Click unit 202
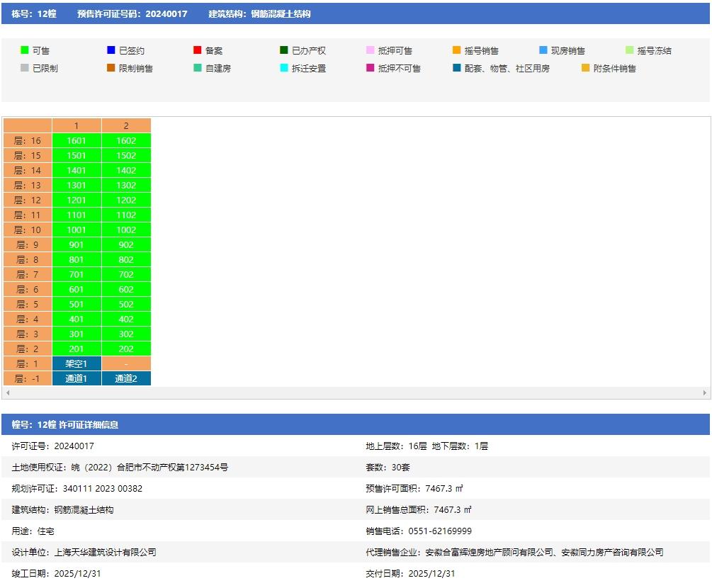712x588 pixels. pyautogui.click(x=126, y=349)
